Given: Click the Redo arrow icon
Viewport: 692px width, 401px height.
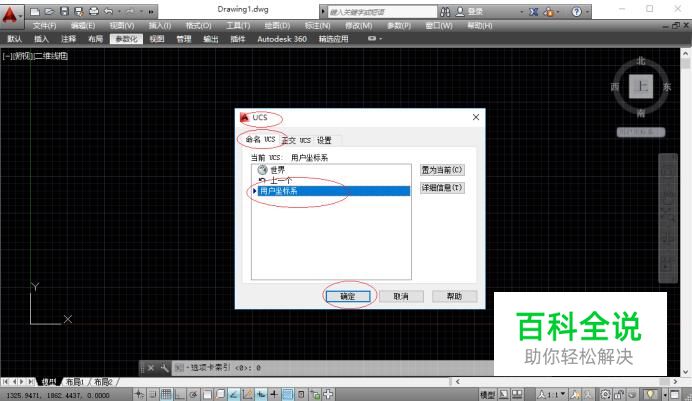Looking at the screenshot, I should [131, 11].
